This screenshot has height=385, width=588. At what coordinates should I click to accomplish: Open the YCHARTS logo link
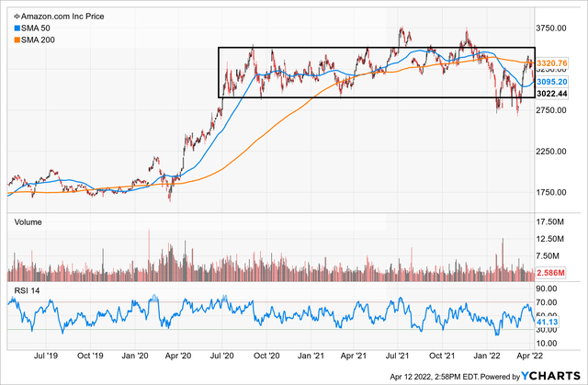(x=551, y=376)
